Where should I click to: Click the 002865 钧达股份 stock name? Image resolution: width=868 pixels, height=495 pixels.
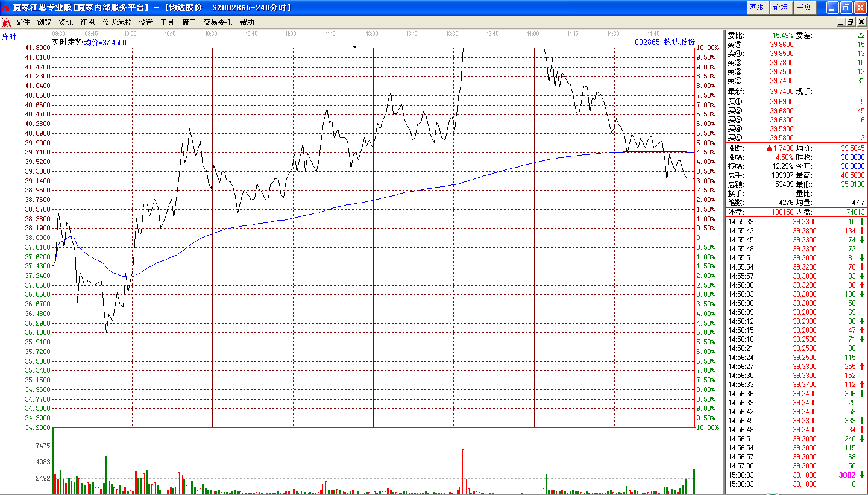tap(664, 42)
